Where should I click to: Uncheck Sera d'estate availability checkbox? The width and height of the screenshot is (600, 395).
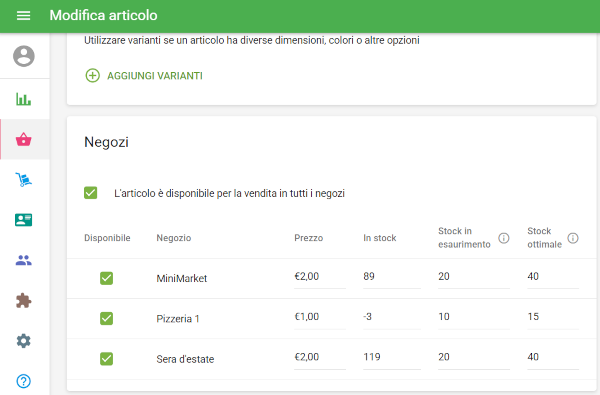[x=106, y=359]
